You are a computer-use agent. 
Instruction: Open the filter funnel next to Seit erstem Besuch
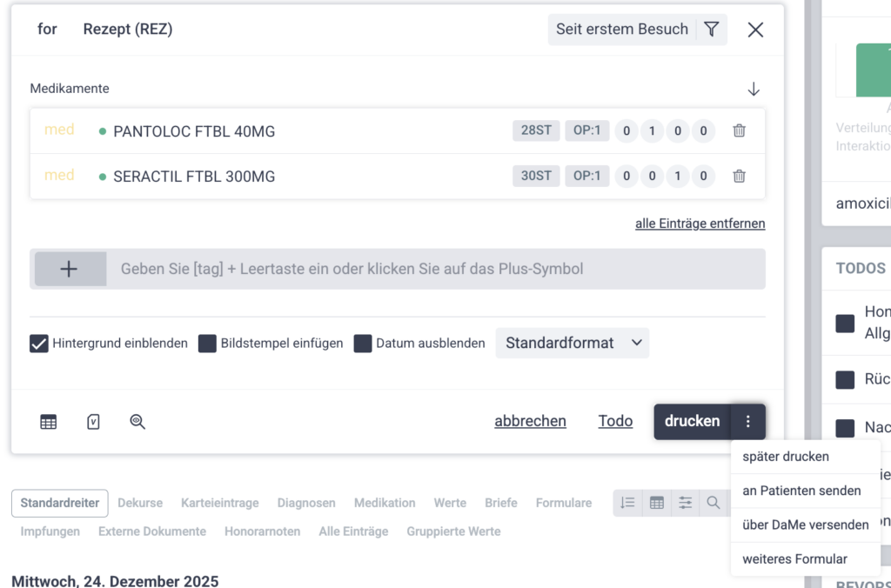pyautogui.click(x=712, y=30)
